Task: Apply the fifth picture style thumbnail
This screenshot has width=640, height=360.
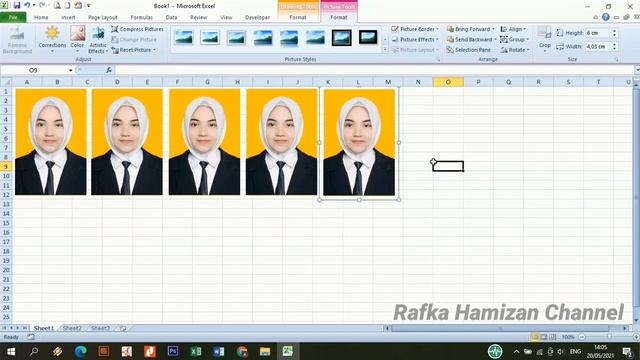Action: point(289,37)
